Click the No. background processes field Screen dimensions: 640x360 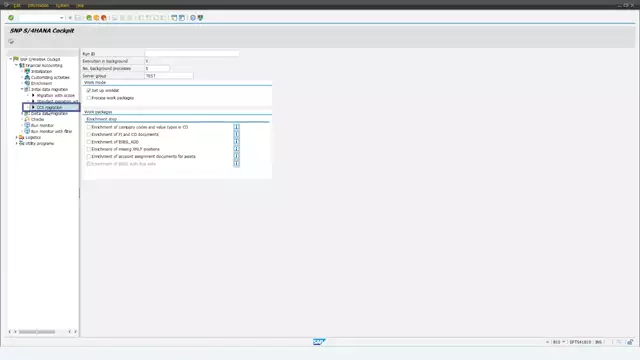point(157,69)
